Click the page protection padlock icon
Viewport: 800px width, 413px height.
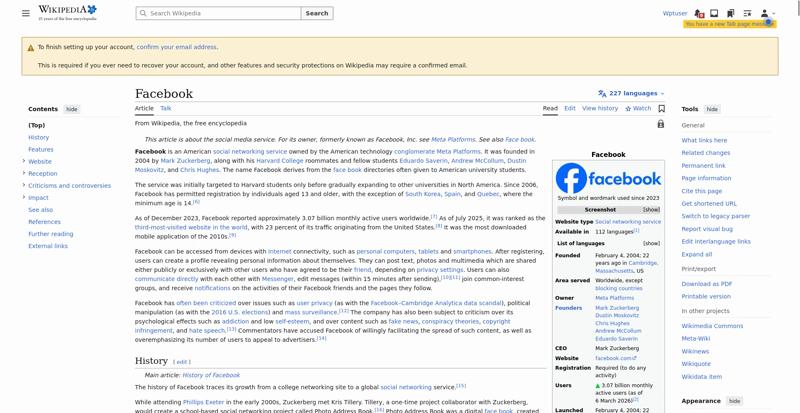click(x=661, y=124)
